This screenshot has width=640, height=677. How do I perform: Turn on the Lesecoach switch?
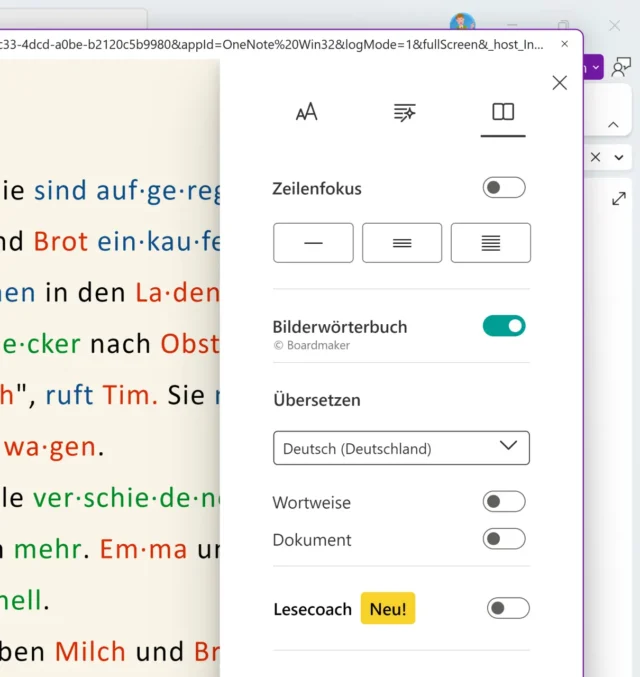pyautogui.click(x=508, y=608)
